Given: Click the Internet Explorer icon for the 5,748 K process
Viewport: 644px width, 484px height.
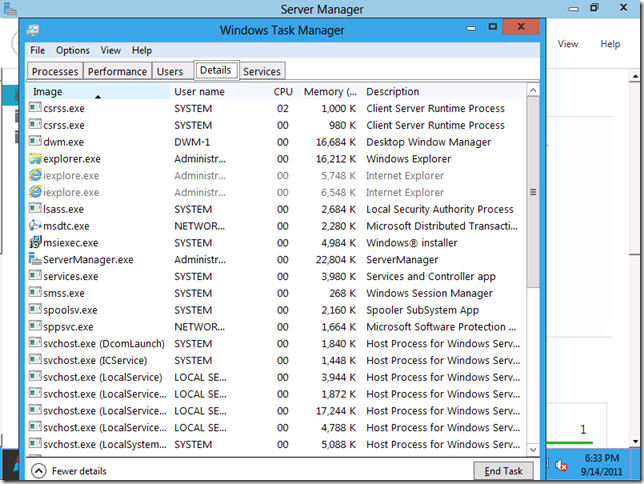Looking at the screenshot, I should point(35,175).
